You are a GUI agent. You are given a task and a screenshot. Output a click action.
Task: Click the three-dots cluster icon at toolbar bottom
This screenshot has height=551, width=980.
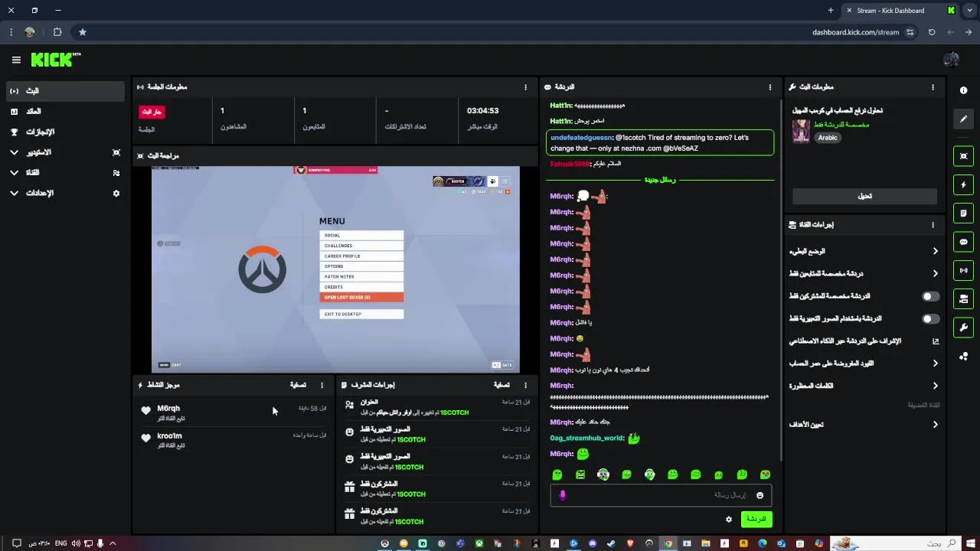click(x=963, y=356)
